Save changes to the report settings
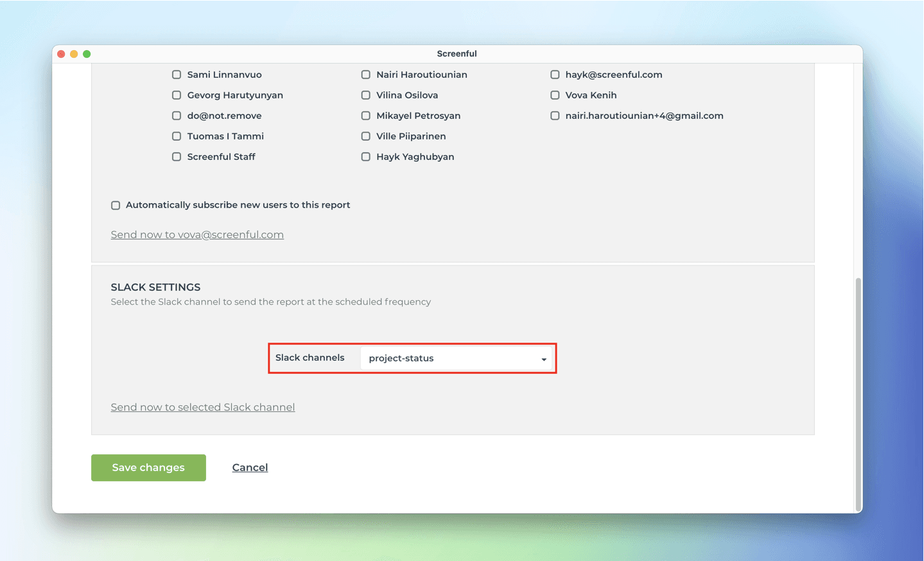The width and height of the screenshot is (924, 561). [148, 468]
